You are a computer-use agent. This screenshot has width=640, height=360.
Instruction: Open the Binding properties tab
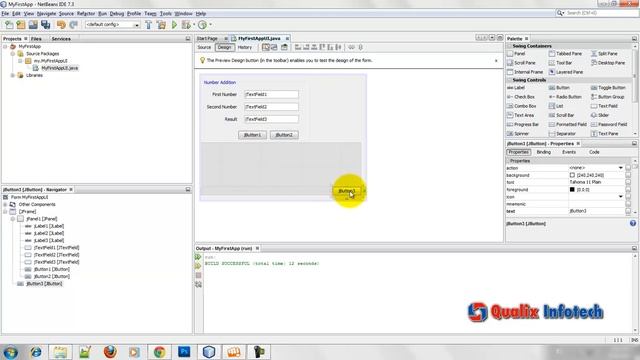pos(543,152)
